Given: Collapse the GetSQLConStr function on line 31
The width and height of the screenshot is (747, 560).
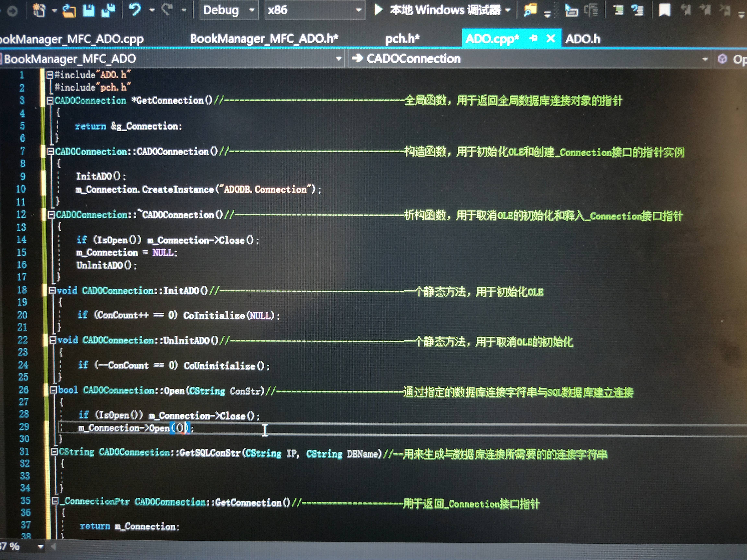Looking at the screenshot, I should click(x=54, y=452).
